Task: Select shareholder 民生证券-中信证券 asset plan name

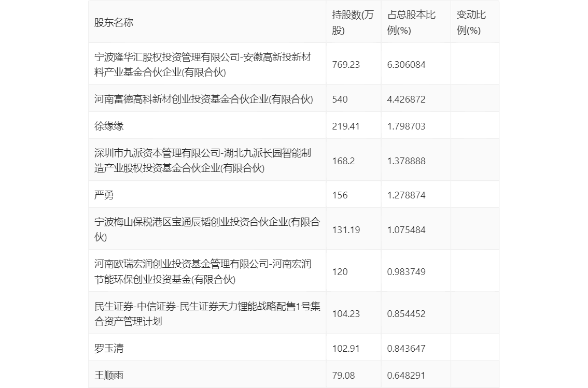Action: tap(207, 314)
